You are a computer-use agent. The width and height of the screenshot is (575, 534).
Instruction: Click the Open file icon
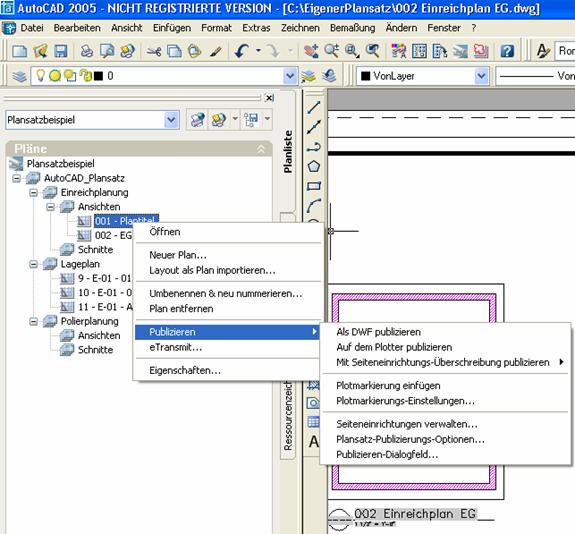[40, 51]
